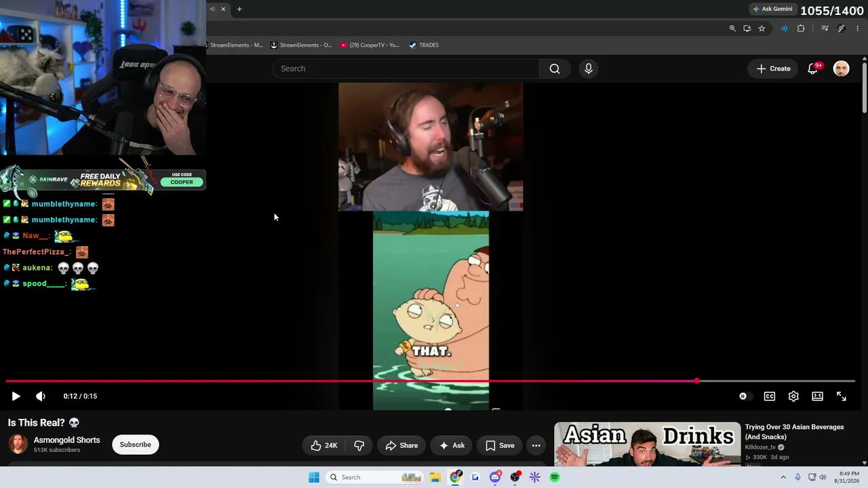868x488 pixels.
Task: Click the Windows taskbar search box
Action: [375, 477]
